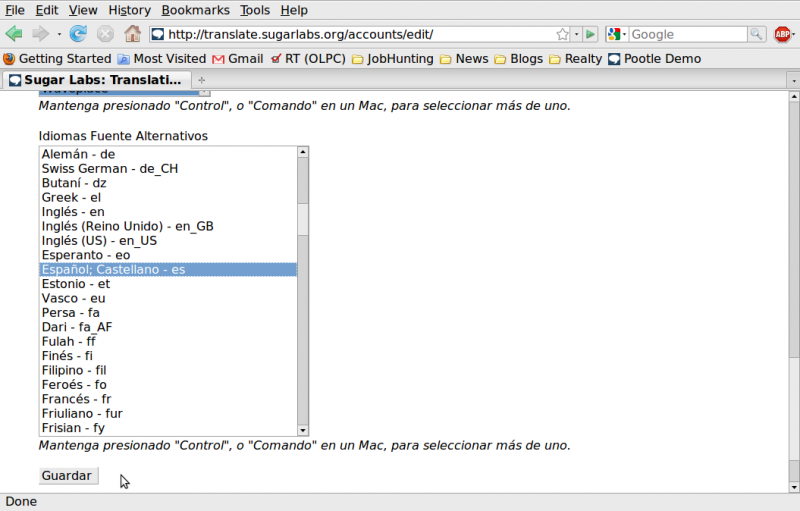
Task: Click the Guardar button
Action: tap(68, 476)
